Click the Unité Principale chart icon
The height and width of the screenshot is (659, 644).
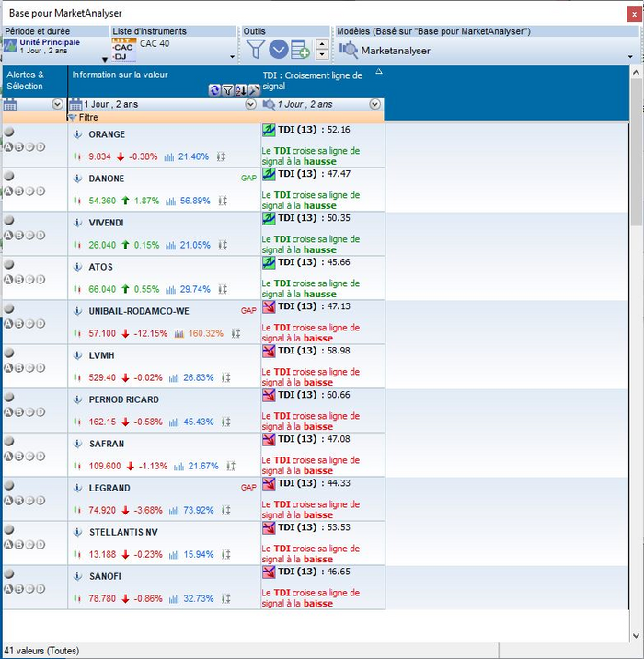click(10, 46)
